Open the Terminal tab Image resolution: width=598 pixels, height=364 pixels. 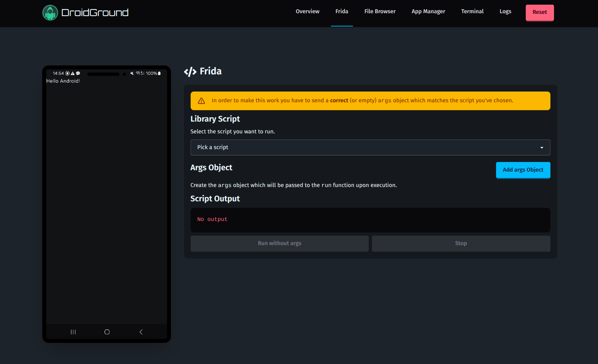472,11
